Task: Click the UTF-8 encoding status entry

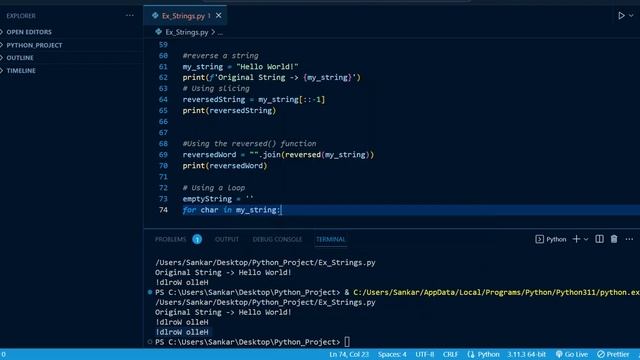Action: 424,354
